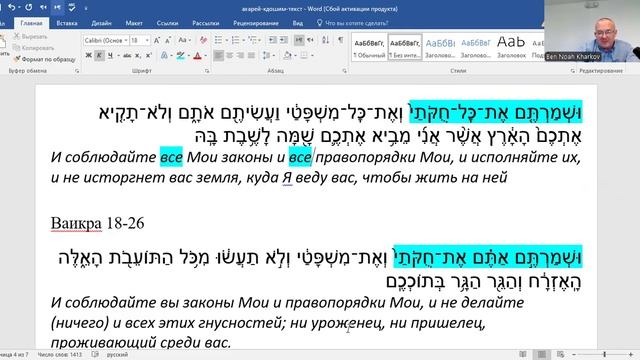Open the Дизайн ribbon tab
This screenshot has height=360, width=640.
[x=101, y=23]
